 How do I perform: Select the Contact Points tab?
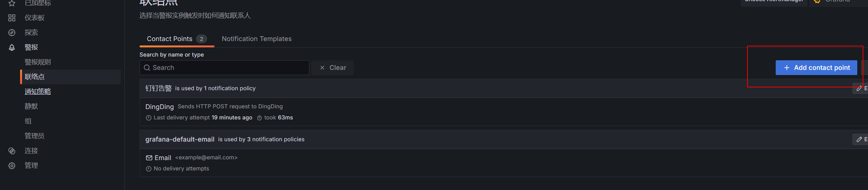pyautogui.click(x=170, y=39)
